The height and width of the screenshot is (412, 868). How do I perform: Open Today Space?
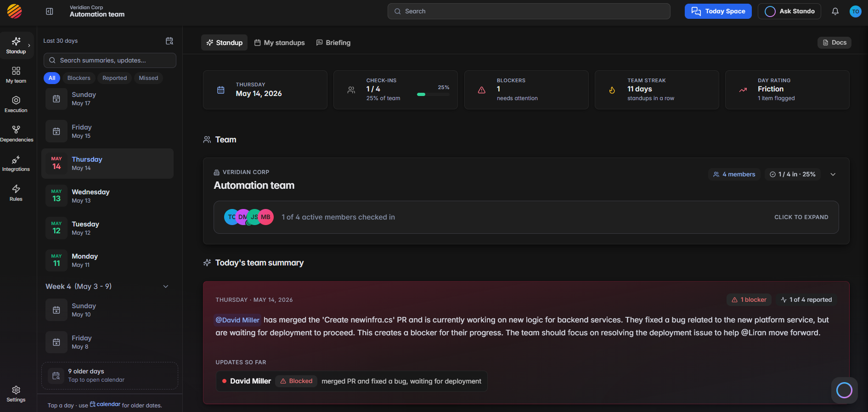[718, 11]
